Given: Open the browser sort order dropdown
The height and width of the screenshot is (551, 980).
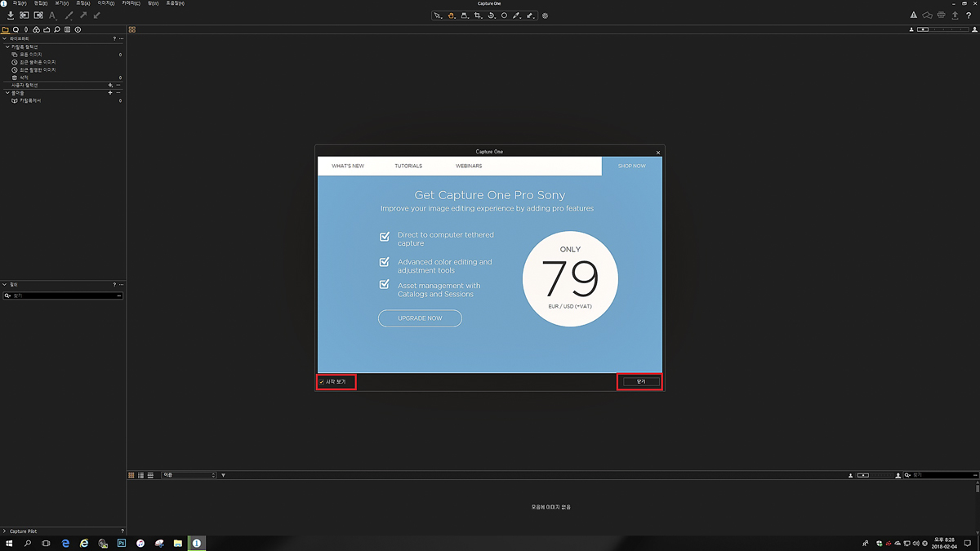Looking at the screenshot, I should [189, 475].
